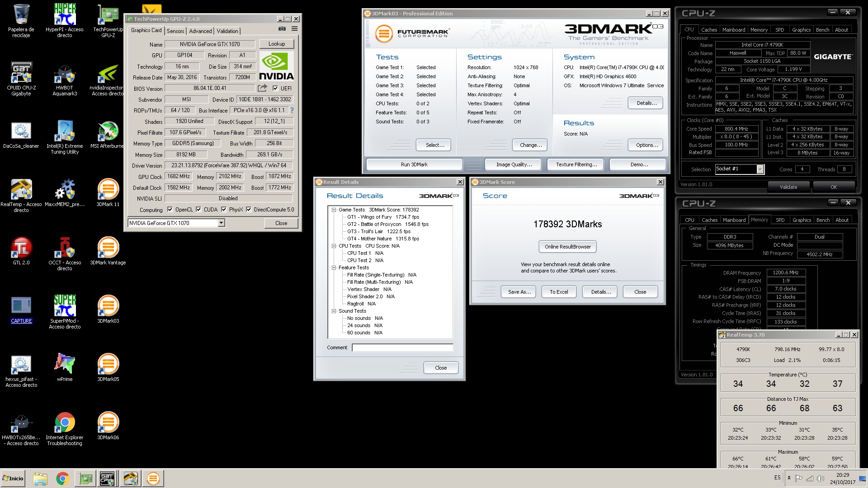Click Validate button in CPU-Z
Viewport: 868px width, 488px height.
(788, 187)
